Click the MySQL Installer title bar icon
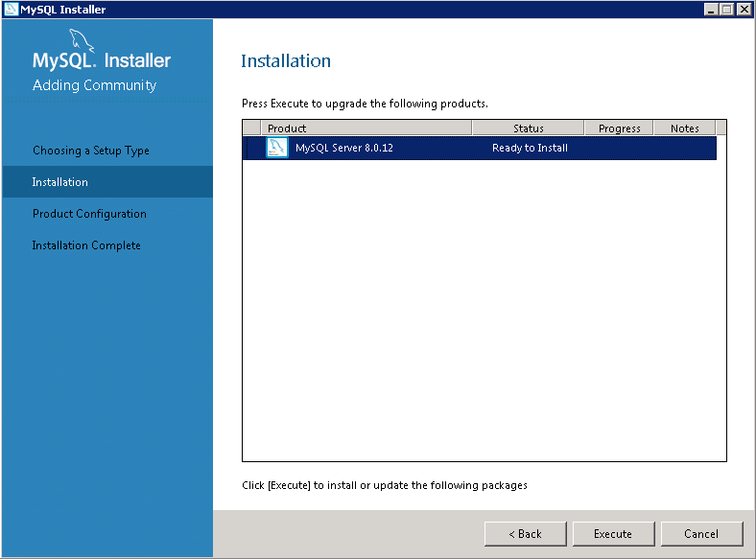Image resolution: width=756 pixels, height=559 pixels. pyautogui.click(x=11, y=10)
